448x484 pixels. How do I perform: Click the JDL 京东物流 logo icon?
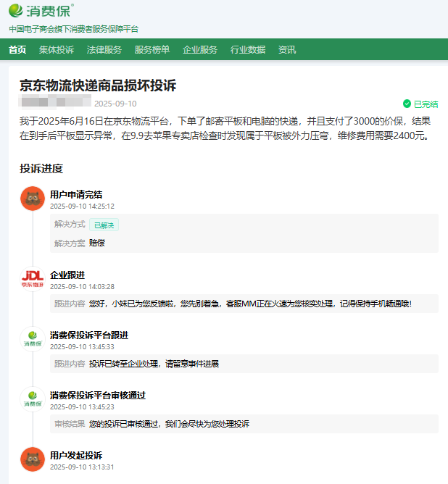pos(33,279)
